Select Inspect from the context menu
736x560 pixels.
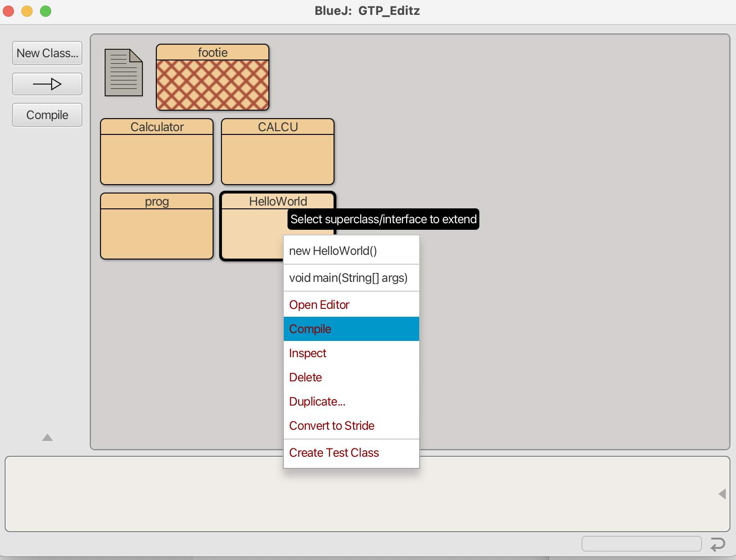(351, 353)
